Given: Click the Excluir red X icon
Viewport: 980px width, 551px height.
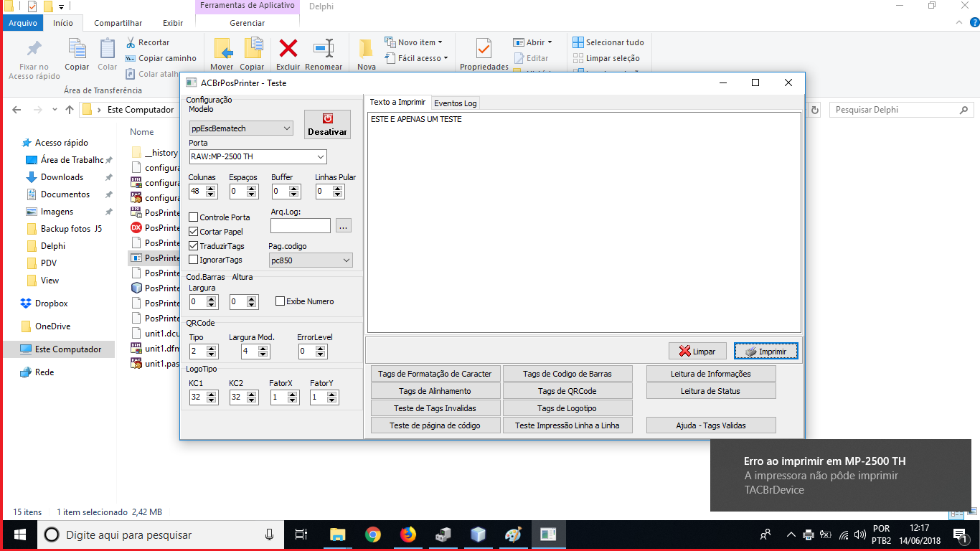Looking at the screenshot, I should pyautogui.click(x=288, y=49).
